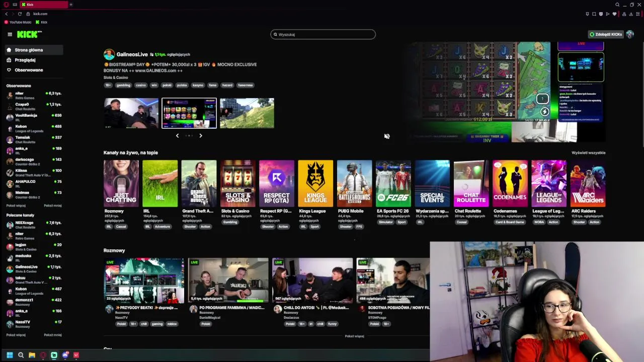The height and width of the screenshot is (362, 644).
Task: Click the hazard tag
Action: 227,85
